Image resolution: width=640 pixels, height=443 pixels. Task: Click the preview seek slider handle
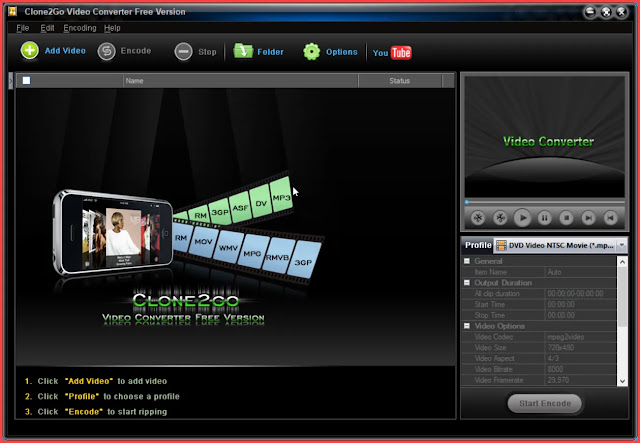click(x=467, y=202)
